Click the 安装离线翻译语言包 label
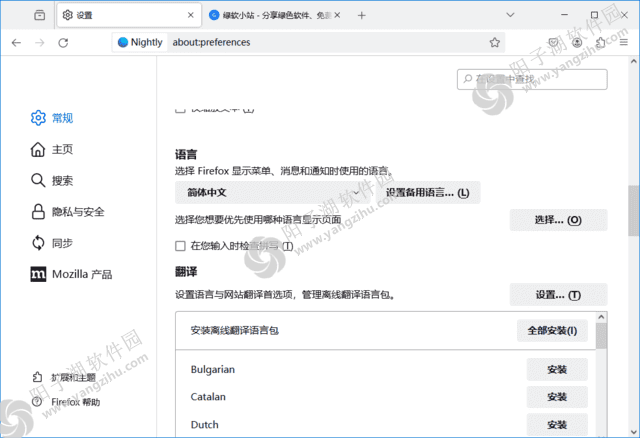Image resolution: width=640 pixels, height=438 pixels. click(x=235, y=330)
